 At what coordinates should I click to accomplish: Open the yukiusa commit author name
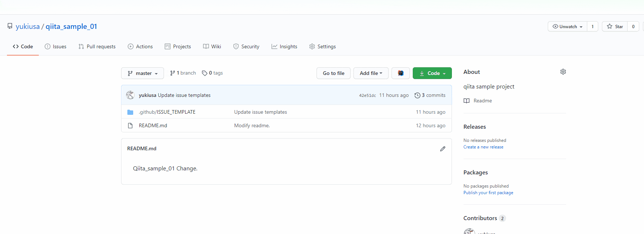point(147,95)
